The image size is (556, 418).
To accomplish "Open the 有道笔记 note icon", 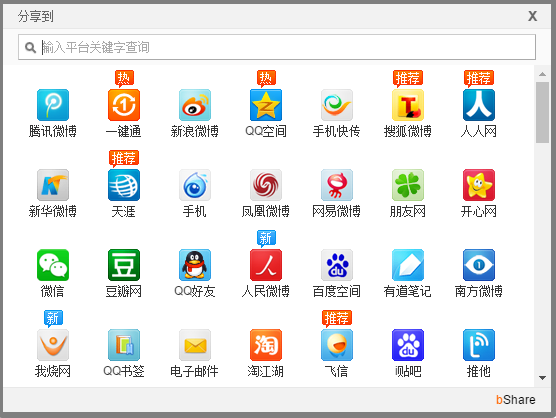I will coord(408,265).
